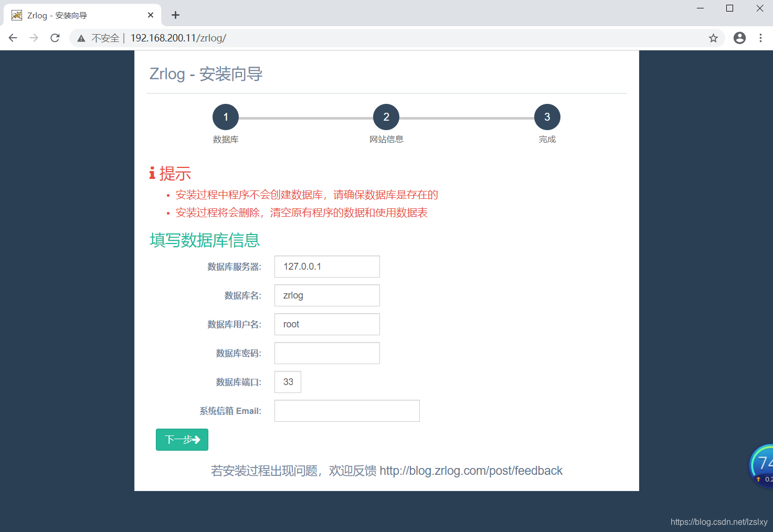
Task: Click step 1 数据库 circle
Action: (226, 117)
